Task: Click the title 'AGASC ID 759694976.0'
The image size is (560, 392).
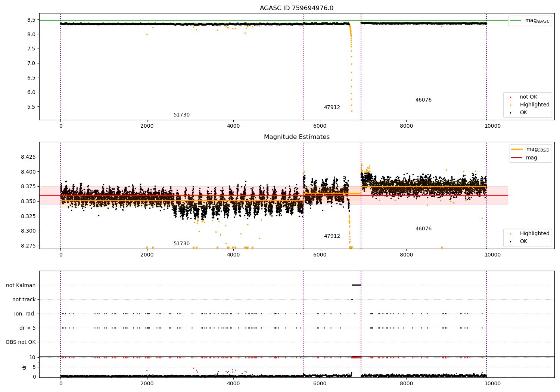Action: point(296,8)
